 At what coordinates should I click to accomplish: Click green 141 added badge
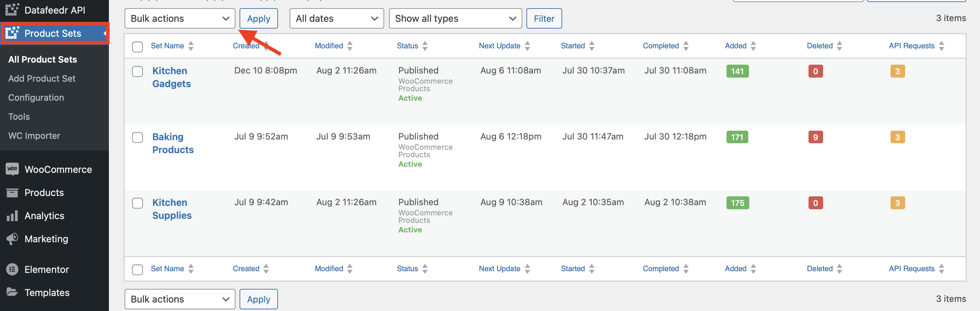coord(737,71)
